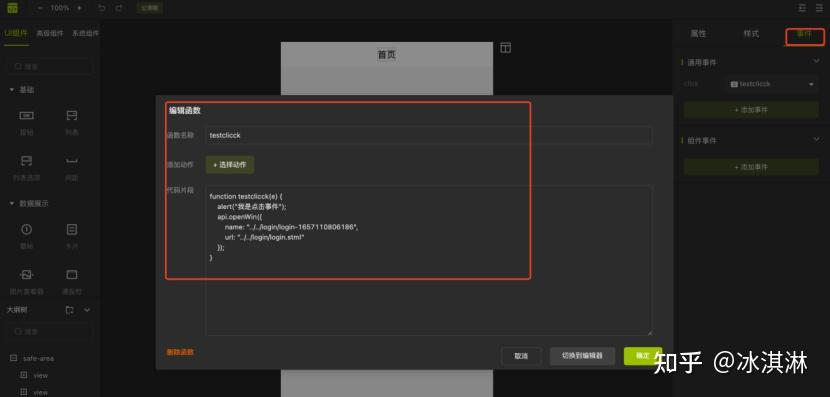This screenshot has width=830, height=397.
Task: Switch to the 高级组件 tab
Action: (50, 33)
